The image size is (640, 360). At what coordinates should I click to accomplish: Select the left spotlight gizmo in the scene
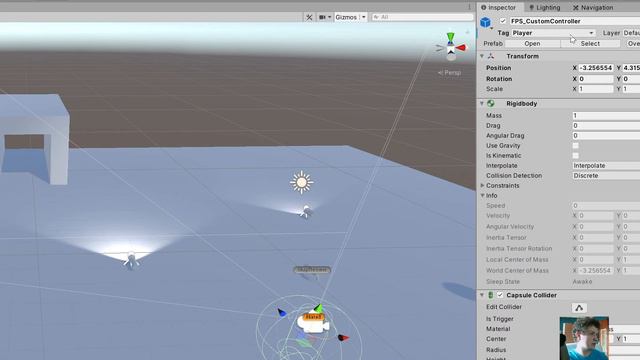131,260
